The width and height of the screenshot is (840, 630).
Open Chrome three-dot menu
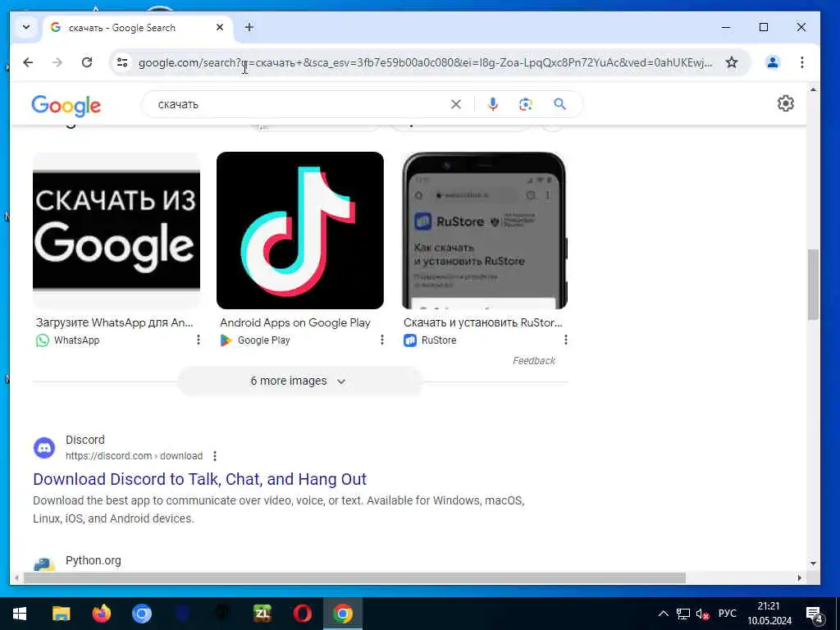[802, 62]
